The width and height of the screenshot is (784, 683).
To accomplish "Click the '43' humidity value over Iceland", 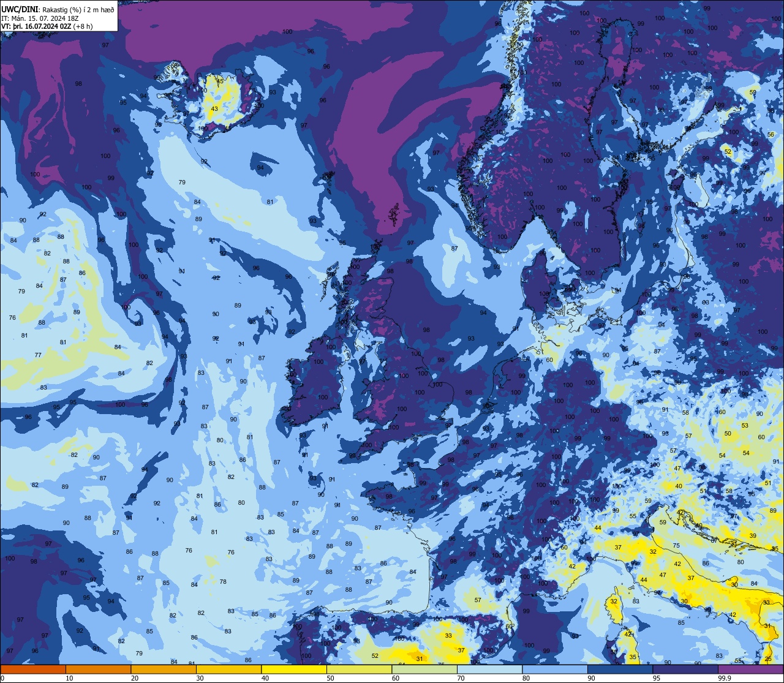I will click(x=214, y=109).
